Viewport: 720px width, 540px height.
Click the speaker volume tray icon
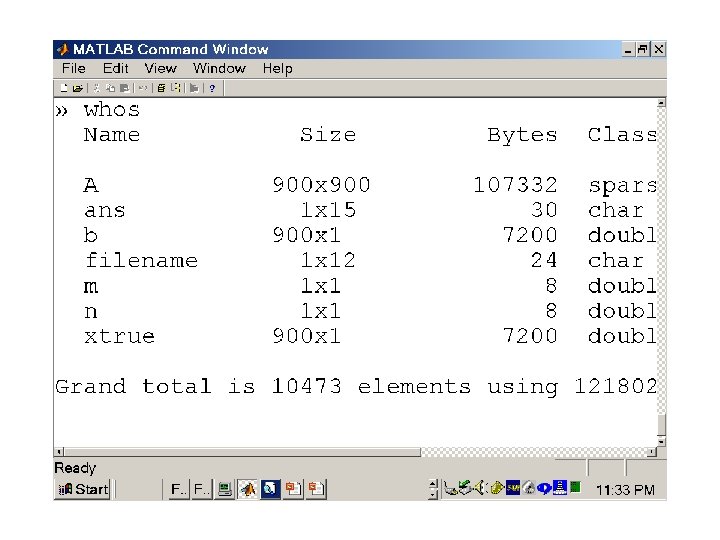click(480, 487)
